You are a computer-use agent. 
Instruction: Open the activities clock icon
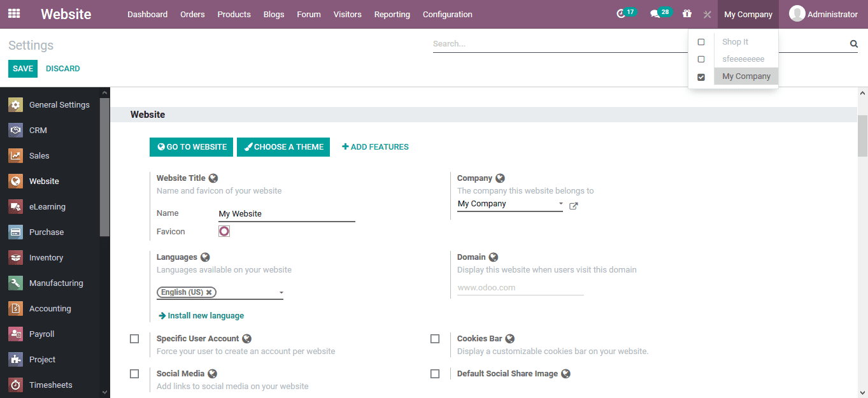tap(622, 12)
